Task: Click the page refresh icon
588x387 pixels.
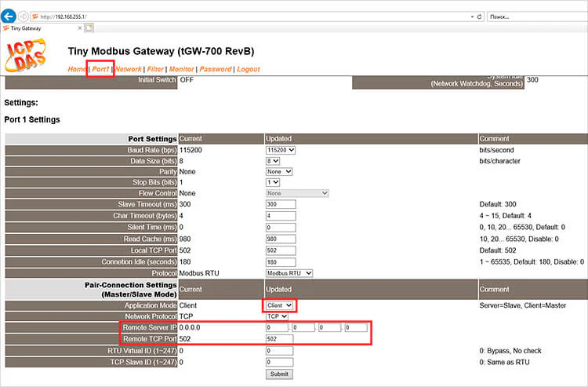Action: (x=479, y=16)
